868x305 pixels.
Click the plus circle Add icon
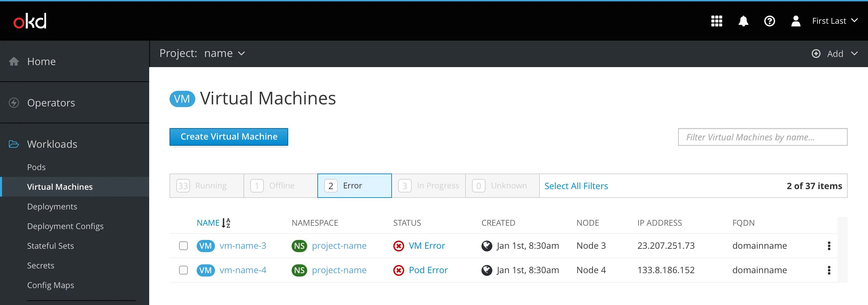[x=816, y=54]
